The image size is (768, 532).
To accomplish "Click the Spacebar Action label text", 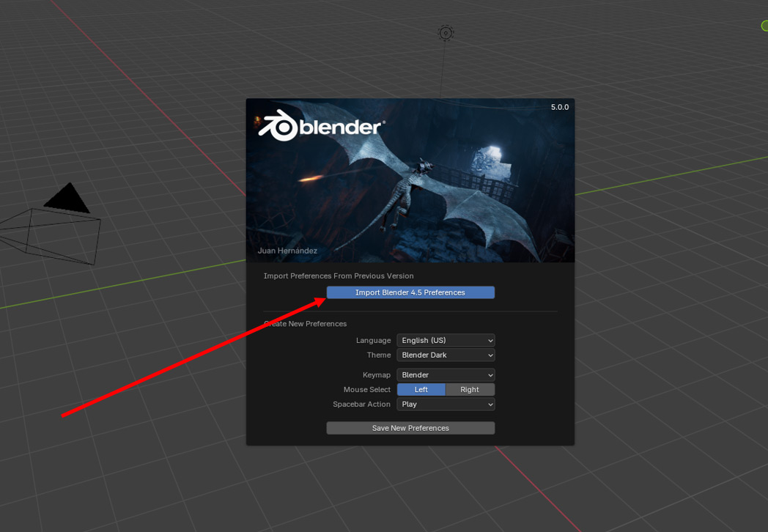I will [362, 404].
